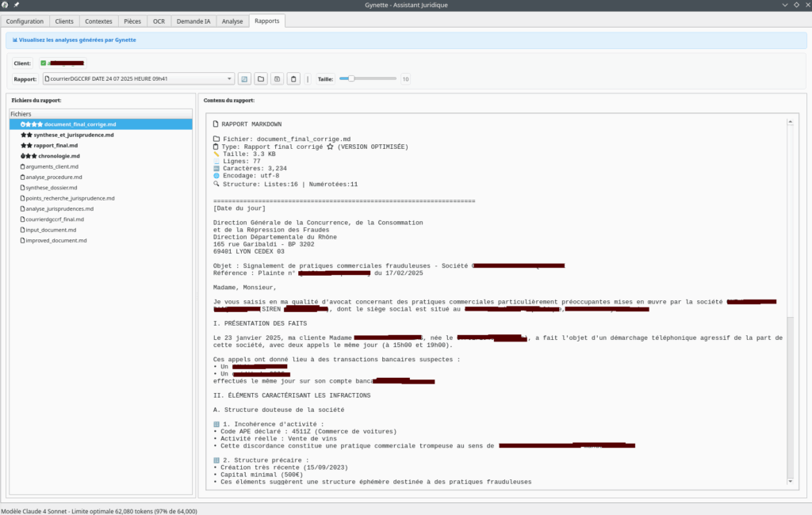Open the Demande IA tab
812x515 pixels.
click(x=194, y=21)
